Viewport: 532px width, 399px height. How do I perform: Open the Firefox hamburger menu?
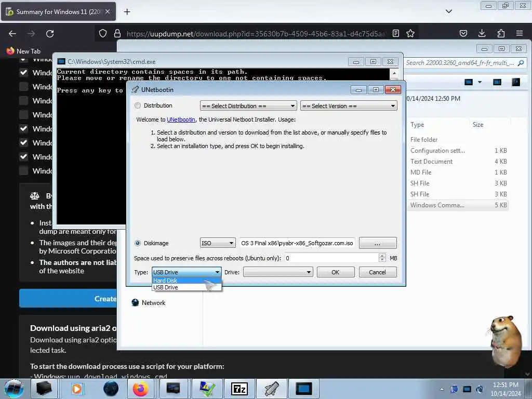pyautogui.click(x=520, y=34)
